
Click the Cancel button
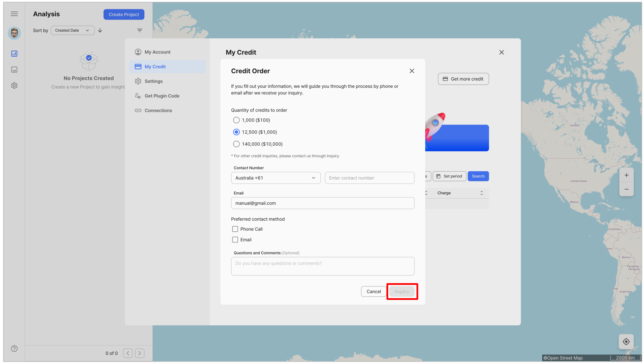click(x=374, y=292)
